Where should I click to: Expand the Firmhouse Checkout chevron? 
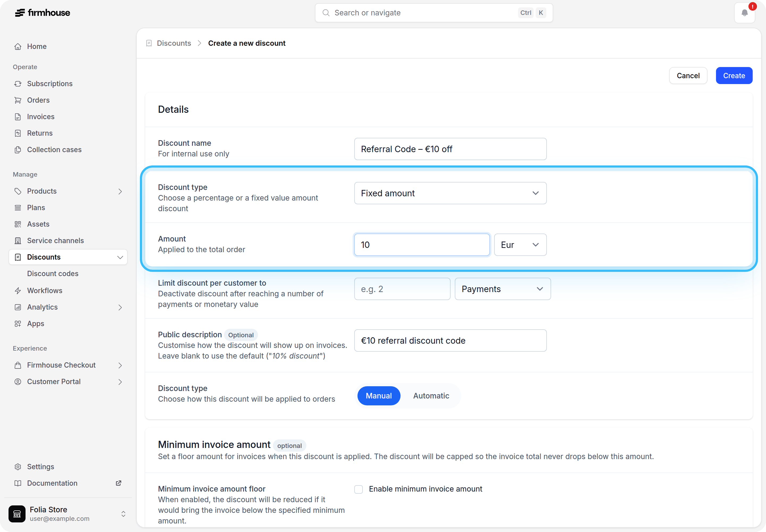tap(120, 365)
